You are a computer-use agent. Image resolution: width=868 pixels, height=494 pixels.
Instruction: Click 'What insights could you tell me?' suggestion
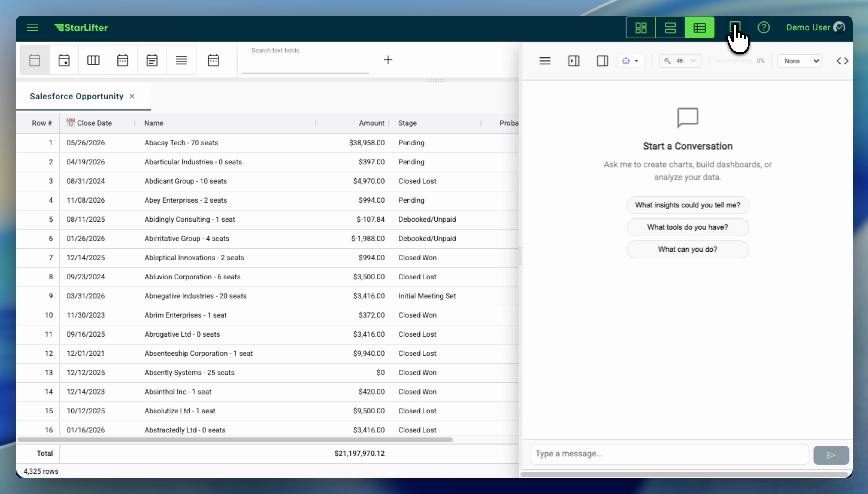click(x=687, y=205)
